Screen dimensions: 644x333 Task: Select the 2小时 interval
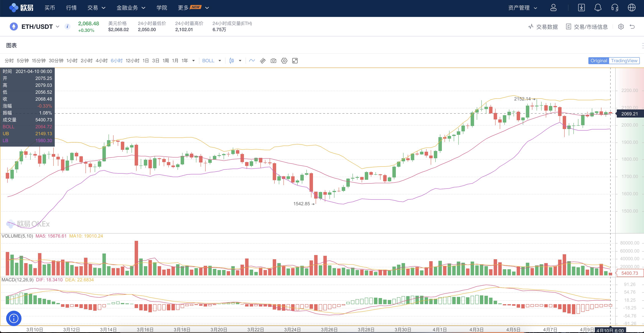click(x=86, y=61)
